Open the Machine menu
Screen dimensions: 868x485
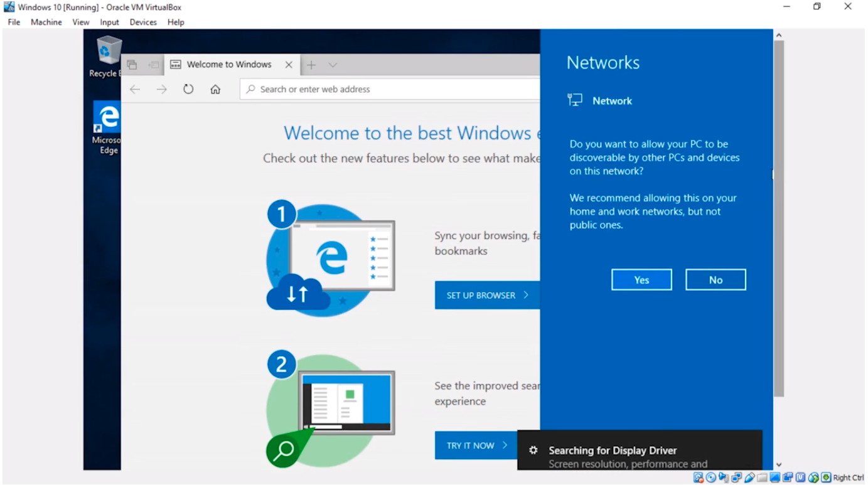(46, 22)
